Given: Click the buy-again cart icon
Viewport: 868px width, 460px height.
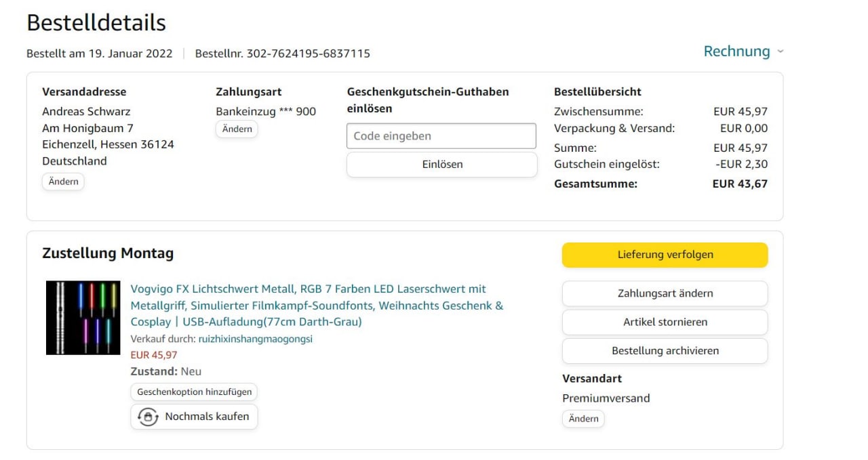Looking at the screenshot, I should coord(147,417).
